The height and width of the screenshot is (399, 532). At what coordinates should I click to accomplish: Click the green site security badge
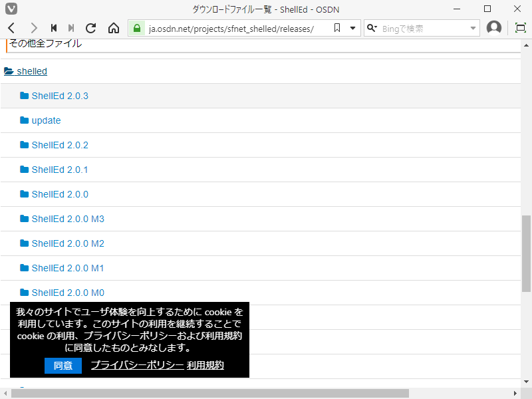(x=136, y=28)
